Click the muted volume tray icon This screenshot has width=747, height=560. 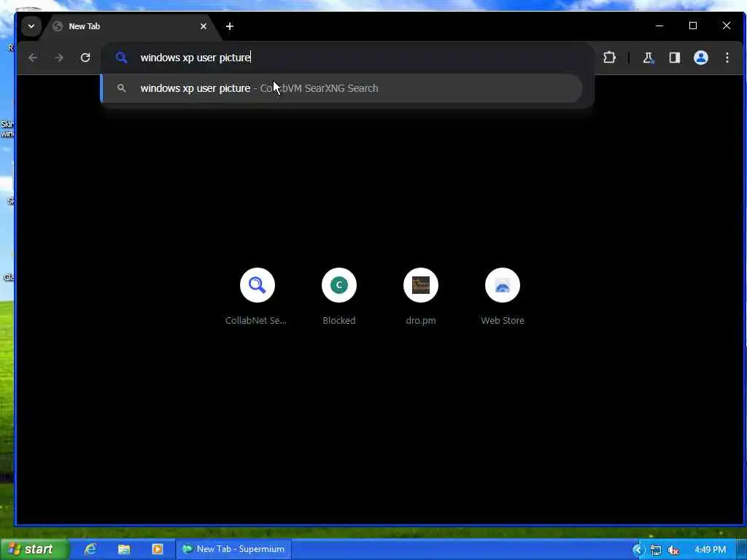click(673, 550)
